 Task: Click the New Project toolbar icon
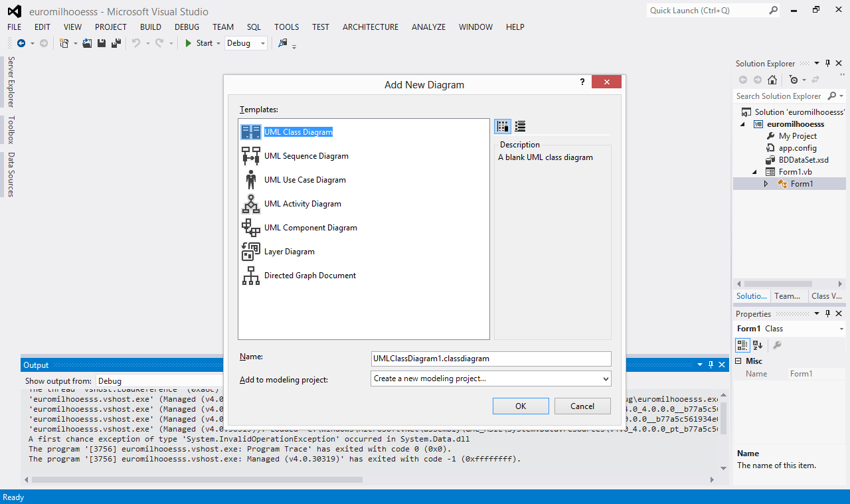pyautogui.click(x=64, y=43)
